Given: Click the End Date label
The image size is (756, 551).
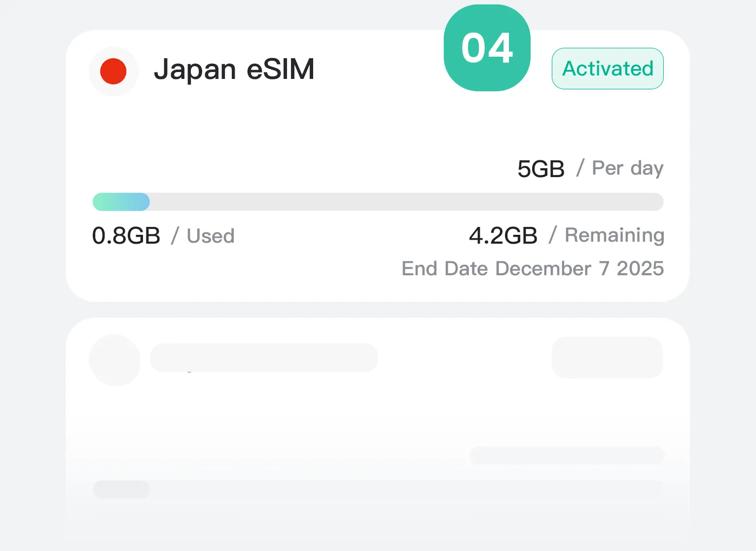Looking at the screenshot, I should tap(445, 269).
